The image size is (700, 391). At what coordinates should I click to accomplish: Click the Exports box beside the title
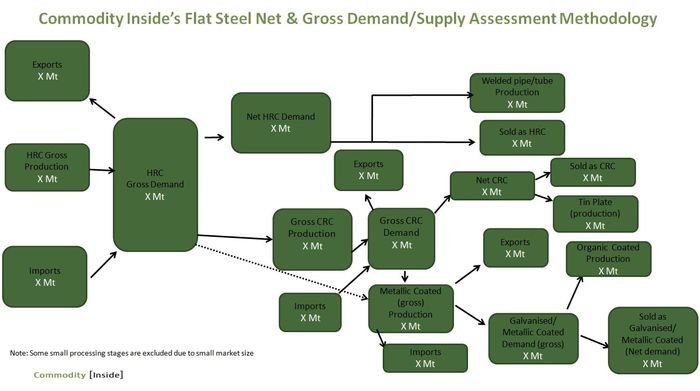[47, 71]
